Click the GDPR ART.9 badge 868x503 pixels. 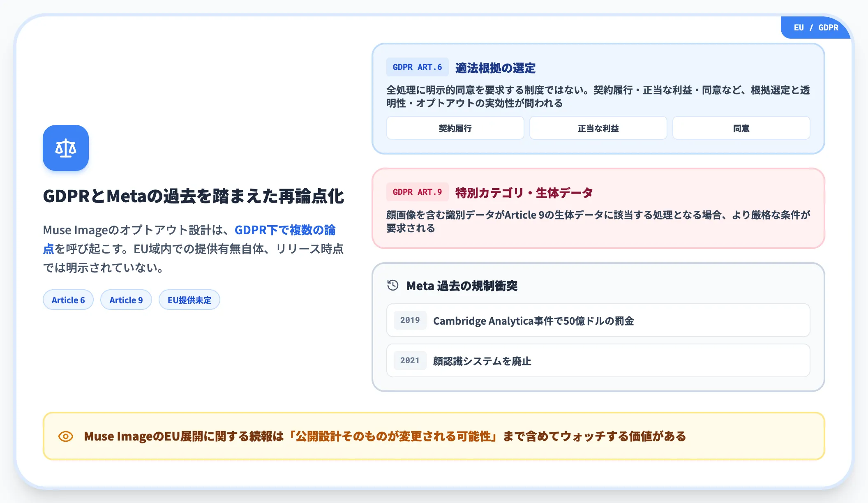[x=418, y=192]
